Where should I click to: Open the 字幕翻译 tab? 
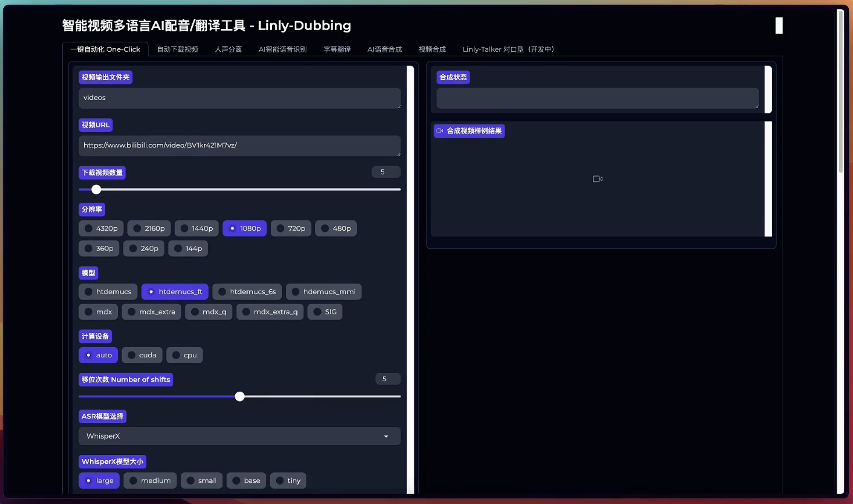click(x=337, y=49)
